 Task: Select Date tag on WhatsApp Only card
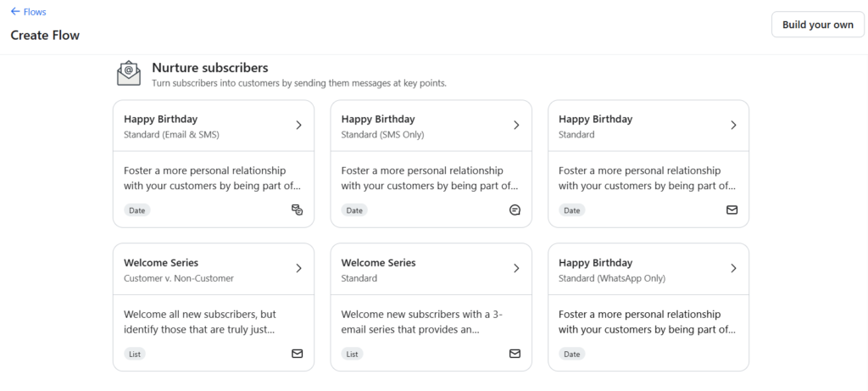tap(572, 354)
